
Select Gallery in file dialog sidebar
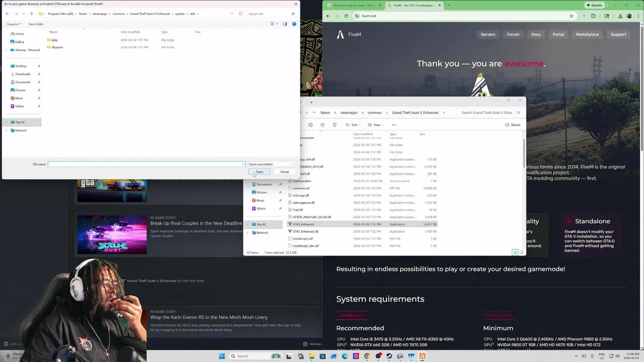pos(20,42)
